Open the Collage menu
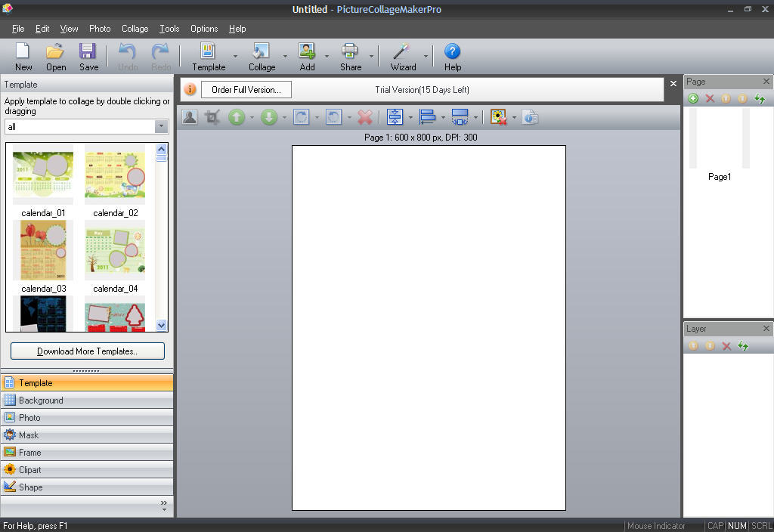Screen dimensions: 774x532 [135, 29]
